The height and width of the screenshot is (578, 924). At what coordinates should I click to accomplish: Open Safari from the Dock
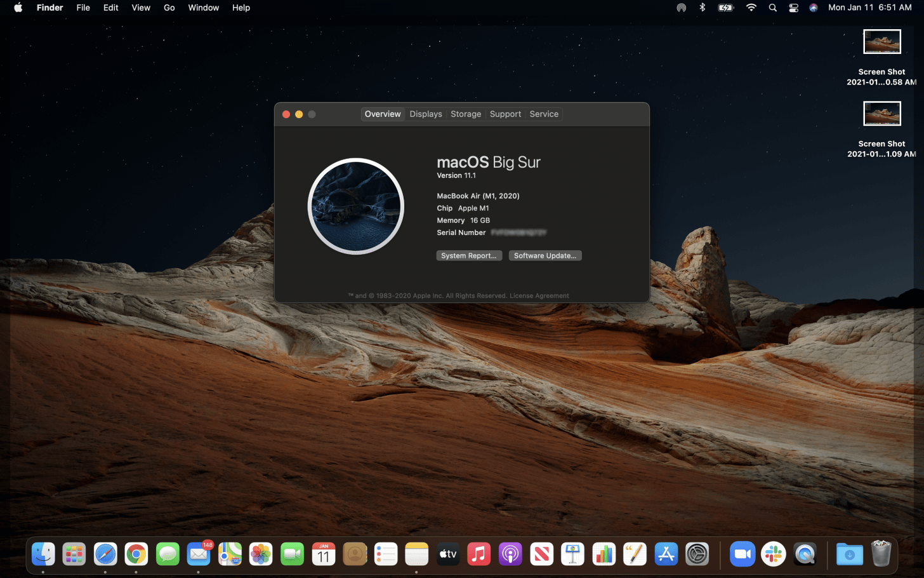tap(105, 554)
